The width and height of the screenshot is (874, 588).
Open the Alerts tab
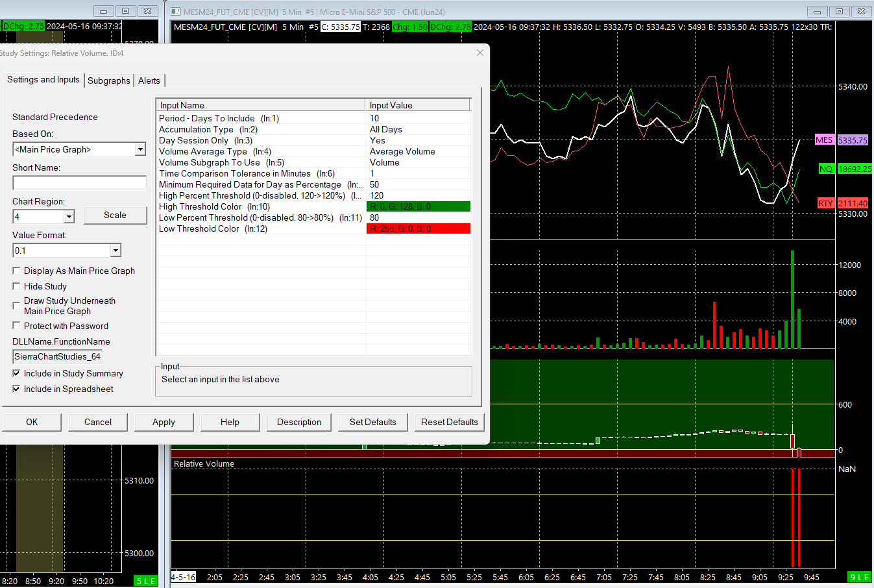[x=149, y=80]
